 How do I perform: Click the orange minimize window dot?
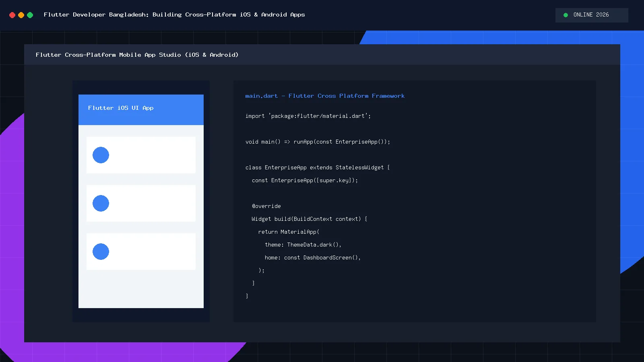tap(21, 15)
